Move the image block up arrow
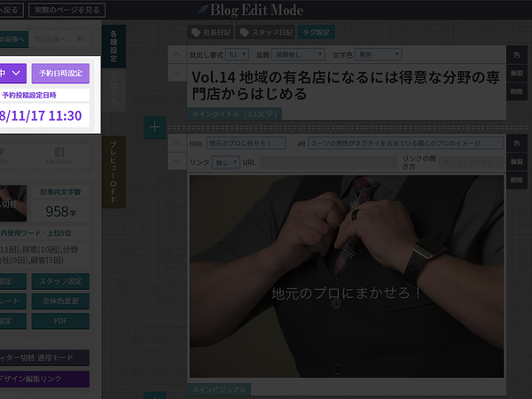Viewport: 532px width, 399px height. click(177, 143)
